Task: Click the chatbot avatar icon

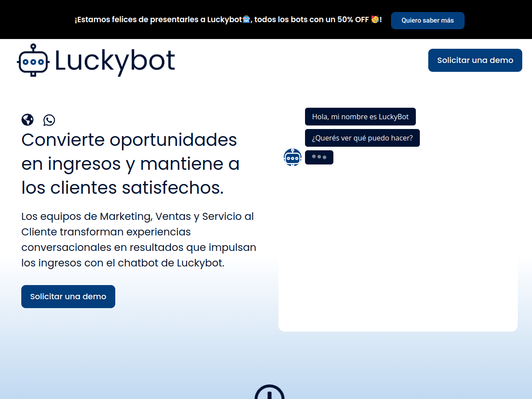Action: [x=293, y=157]
